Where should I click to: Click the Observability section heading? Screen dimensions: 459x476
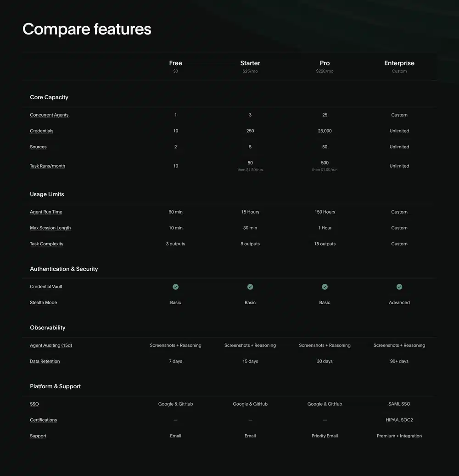point(48,328)
